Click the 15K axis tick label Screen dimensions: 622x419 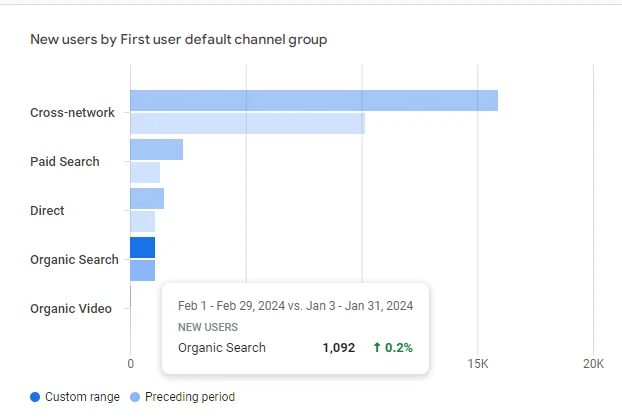tap(478, 363)
